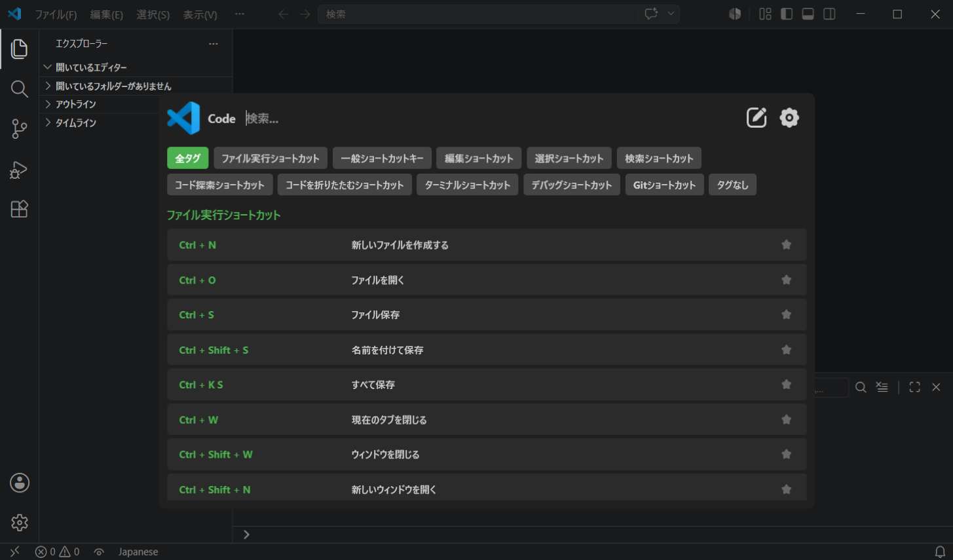The image size is (953, 560).
Task: Close the bottom panel
Action: 936,387
